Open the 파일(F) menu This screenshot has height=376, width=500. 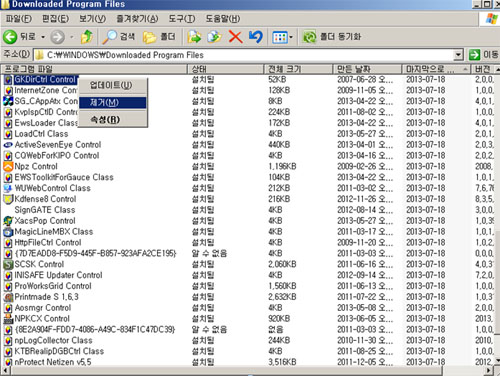pyautogui.click(x=19, y=19)
